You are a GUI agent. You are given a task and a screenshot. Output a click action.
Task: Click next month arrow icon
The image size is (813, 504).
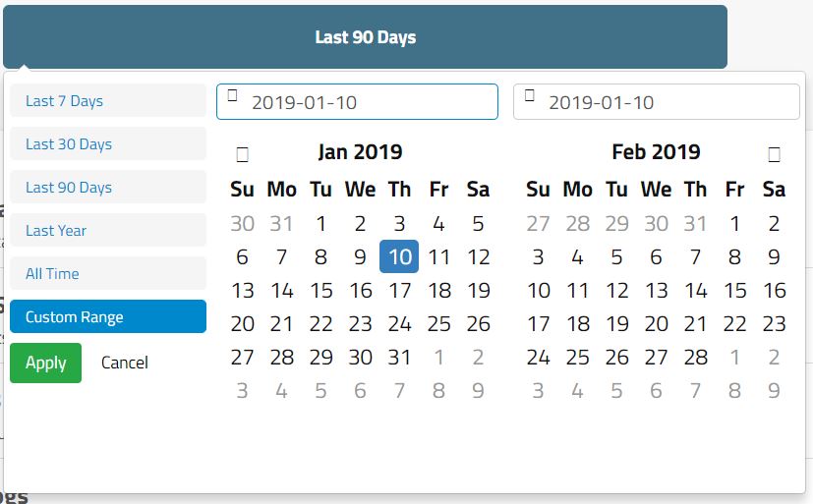pos(774,153)
